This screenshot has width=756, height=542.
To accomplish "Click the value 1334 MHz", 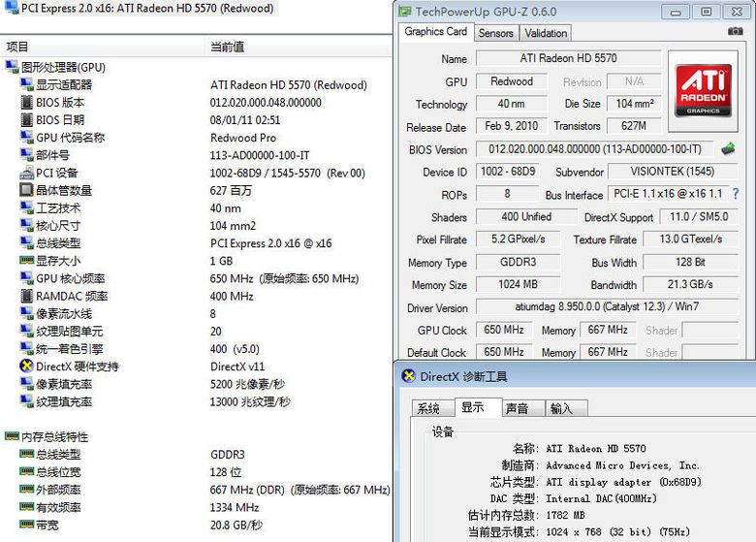I will click(235, 507).
